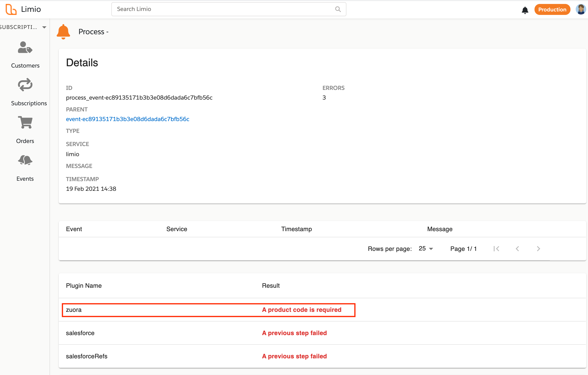Screen dimensions: 588x375
Task: Focus the Search Limio field
Action: (229, 9)
